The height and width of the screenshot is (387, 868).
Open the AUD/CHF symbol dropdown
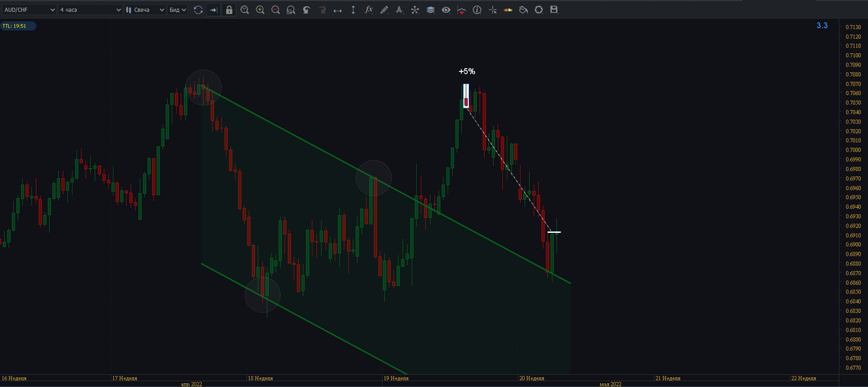pyautogui.click(x=29, y=10)
